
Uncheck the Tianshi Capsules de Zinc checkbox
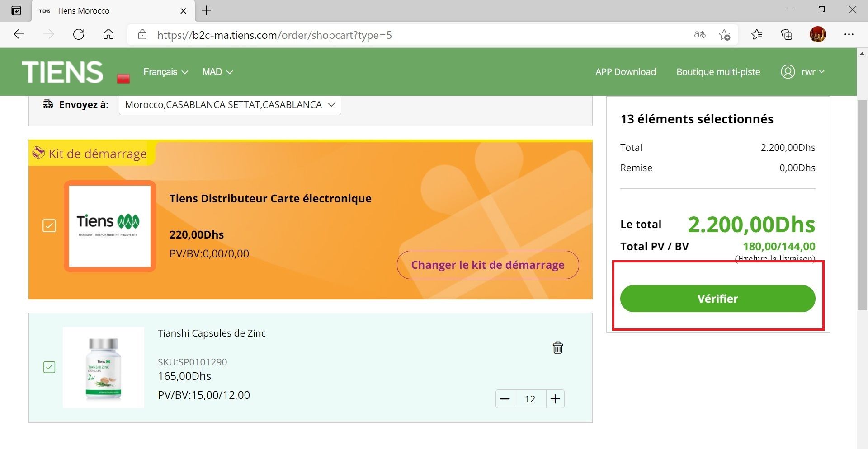pos(49,367)
